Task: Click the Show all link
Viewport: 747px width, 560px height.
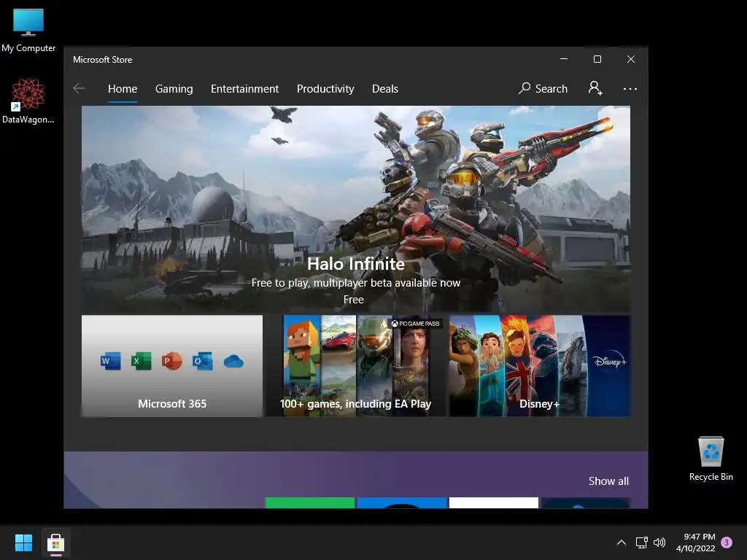Action: (608, 481)
